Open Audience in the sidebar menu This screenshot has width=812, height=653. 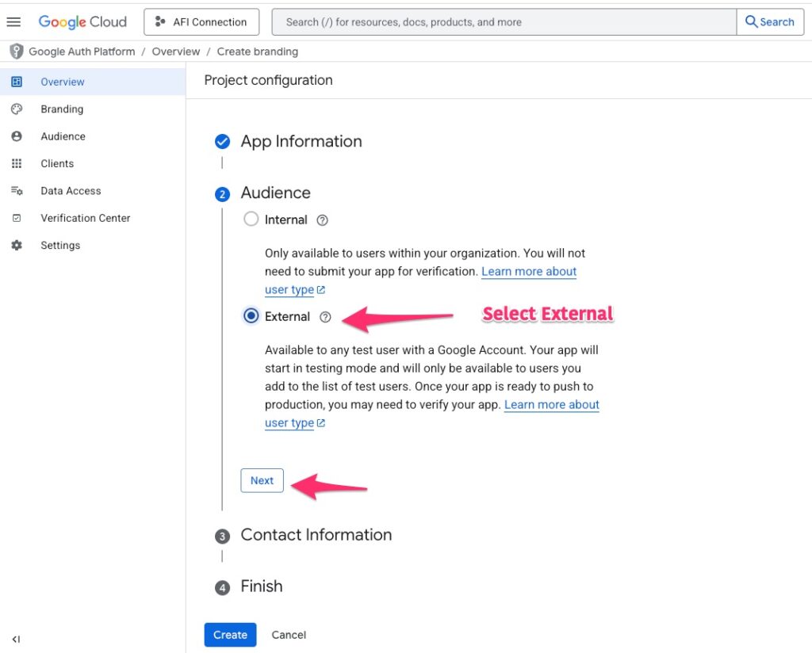point(63,136)
